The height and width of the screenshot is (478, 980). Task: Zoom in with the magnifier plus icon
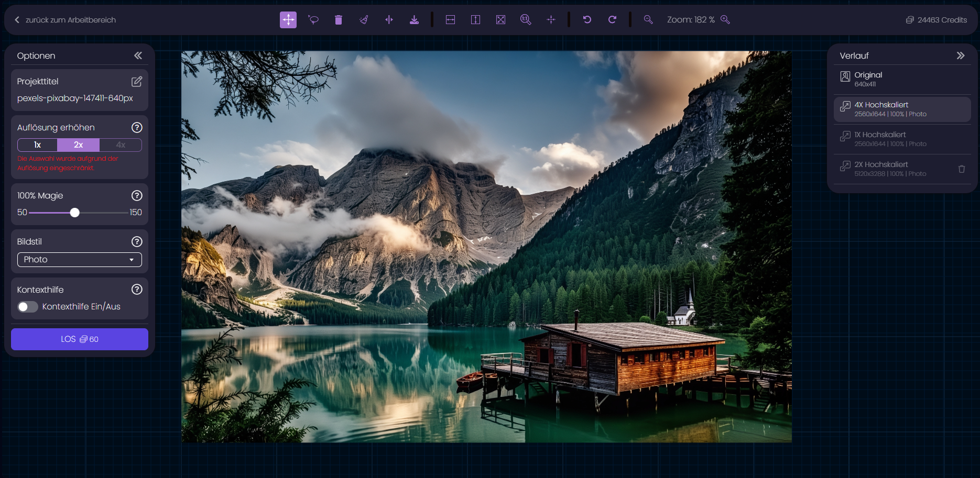coord(725,20)
